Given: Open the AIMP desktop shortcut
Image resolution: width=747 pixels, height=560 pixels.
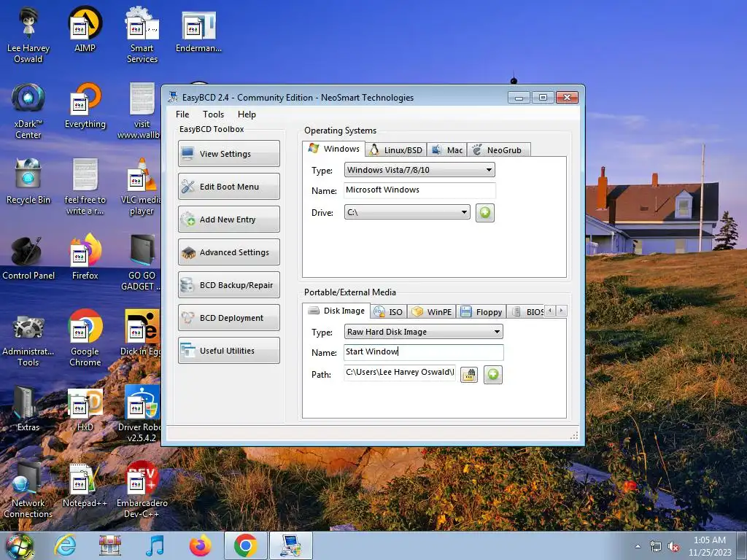Looking at the screenshot, I should click(85, 29).
